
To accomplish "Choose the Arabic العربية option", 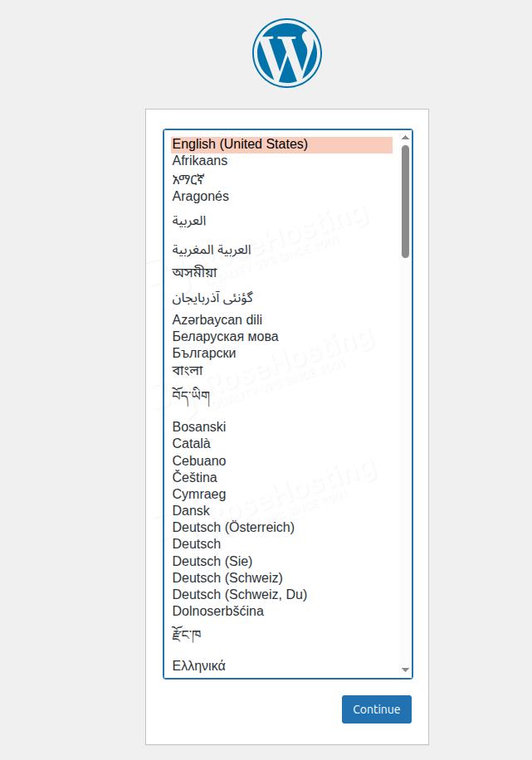I will pos(282,221).
